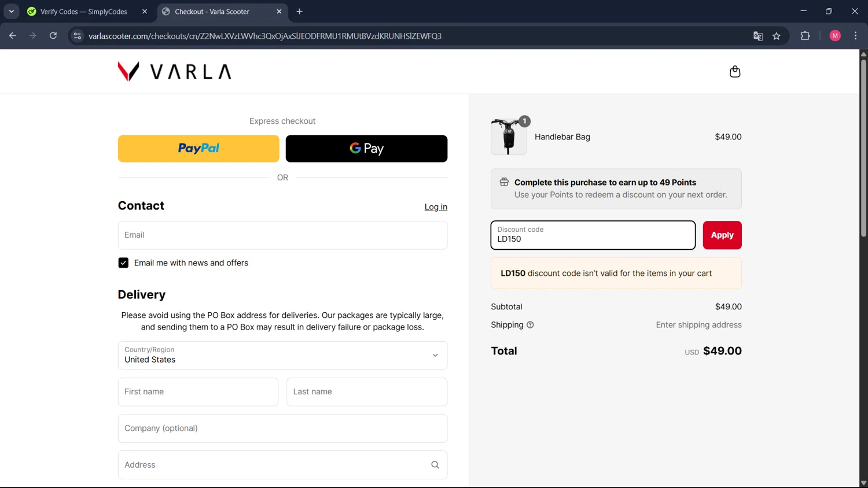Open the browser extensions puzzle icon

click(x=805, y=36)
